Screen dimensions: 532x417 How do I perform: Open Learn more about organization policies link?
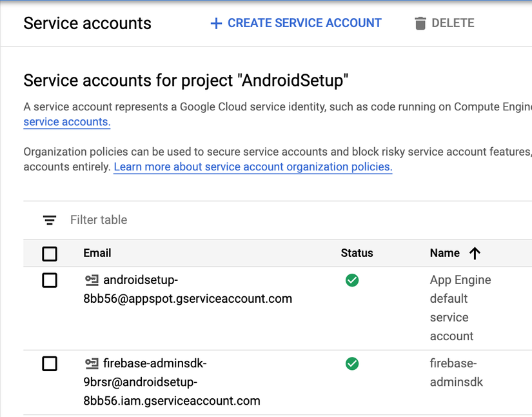[253, 167]
